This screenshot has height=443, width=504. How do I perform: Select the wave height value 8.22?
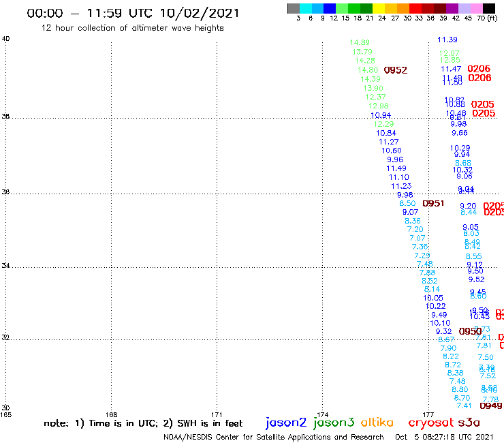[451, 356]
